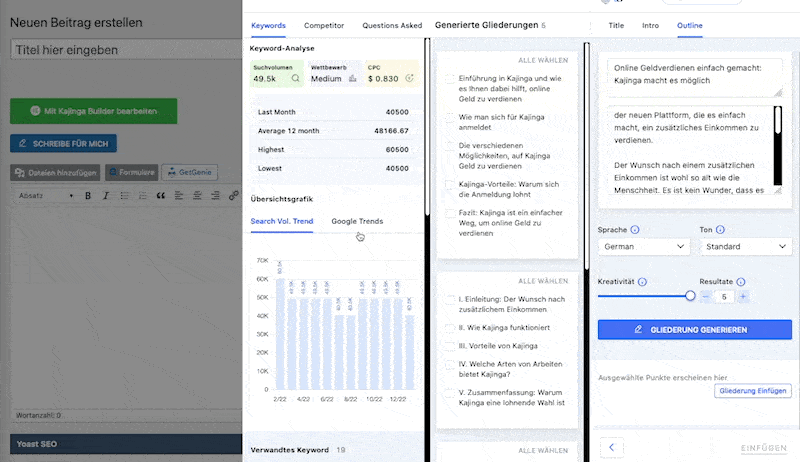800x462 pixels.
Task: Click the Sprache info icon
Action: (635, 230)
